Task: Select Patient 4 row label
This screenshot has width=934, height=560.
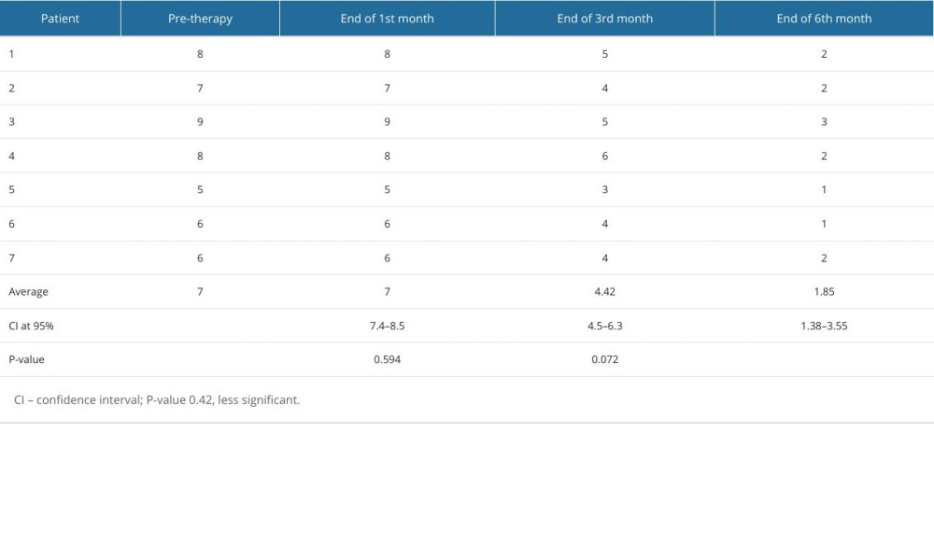Action: [11, 156]
